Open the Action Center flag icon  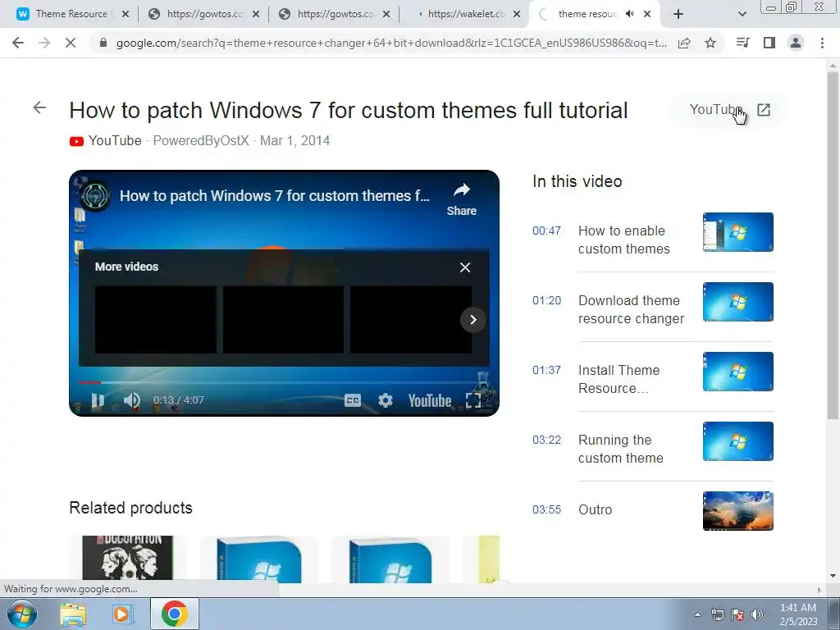[737, 614]
